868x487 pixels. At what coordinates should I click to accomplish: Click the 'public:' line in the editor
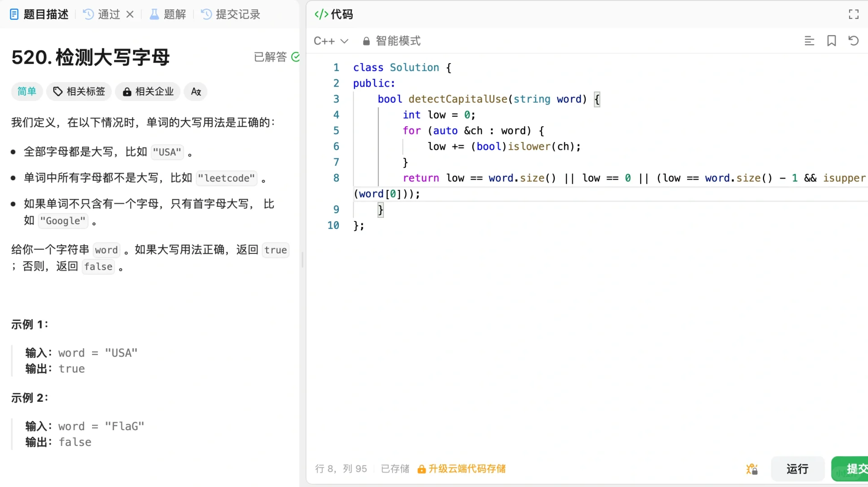tap(374, 83)
